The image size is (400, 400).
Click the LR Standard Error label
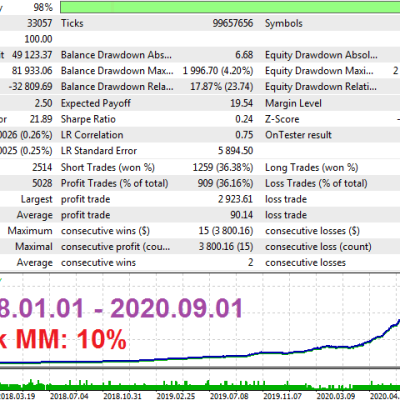(99, 151)
